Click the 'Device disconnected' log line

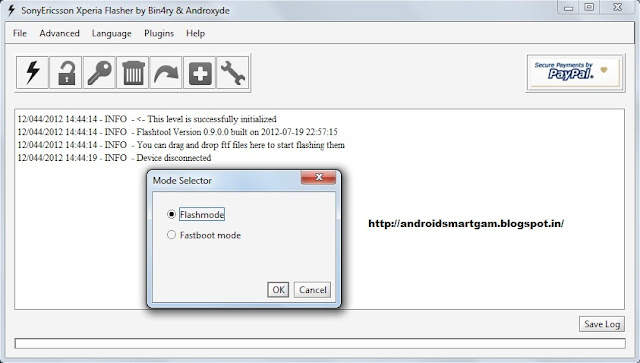pyautogui.click(x=114, y=158)
